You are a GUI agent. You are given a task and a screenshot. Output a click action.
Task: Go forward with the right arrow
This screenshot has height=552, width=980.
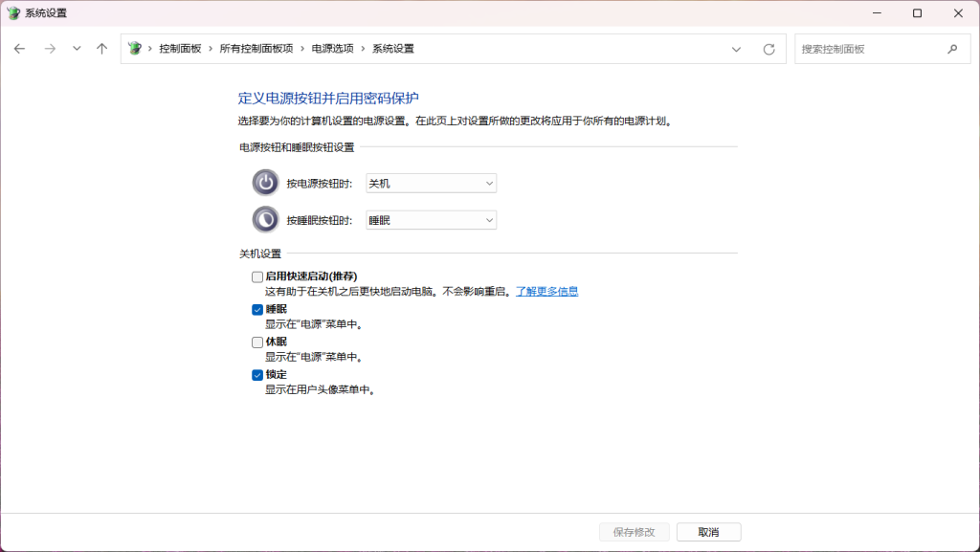(x=50, y=49)
